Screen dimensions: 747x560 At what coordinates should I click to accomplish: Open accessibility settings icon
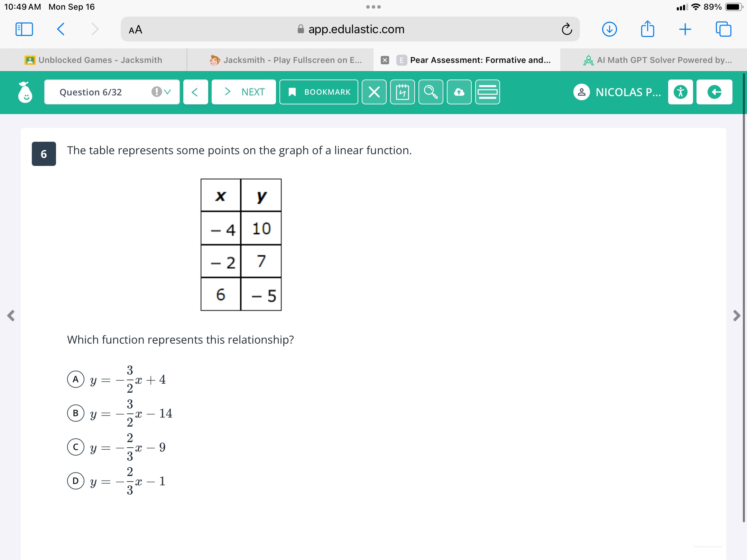[680, 92]
